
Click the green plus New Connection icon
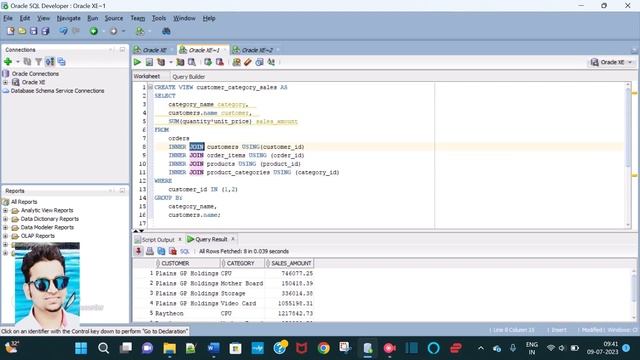pyautogui.click(x=8, y=62)
